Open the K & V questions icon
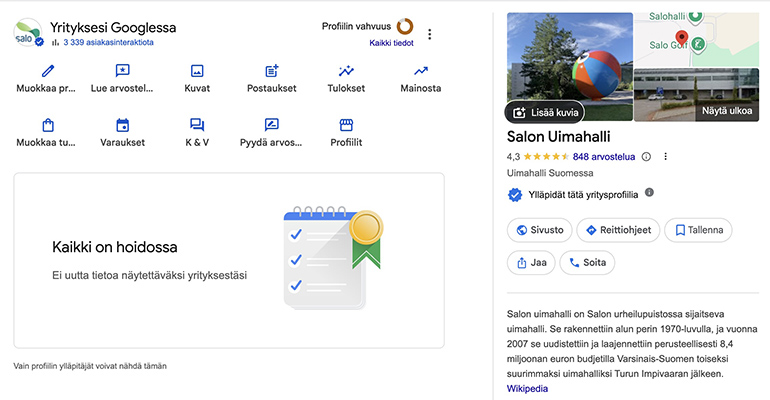This screenshot has width=770, height=400. (x=197, y=125)
